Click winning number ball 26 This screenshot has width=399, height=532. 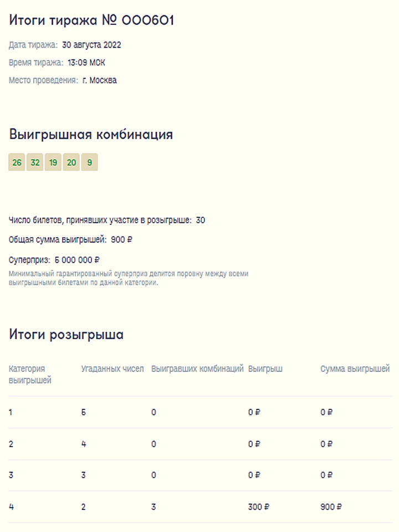pyautogui.click(x=17, y=162)
